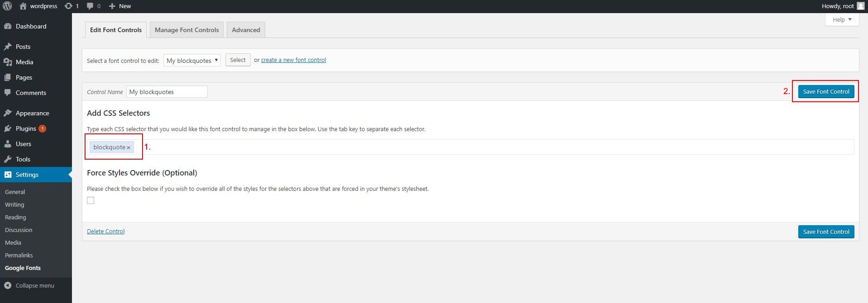Open the root user avatar
This screenshot has width=868, height=303.
click(x=860, y=6)
